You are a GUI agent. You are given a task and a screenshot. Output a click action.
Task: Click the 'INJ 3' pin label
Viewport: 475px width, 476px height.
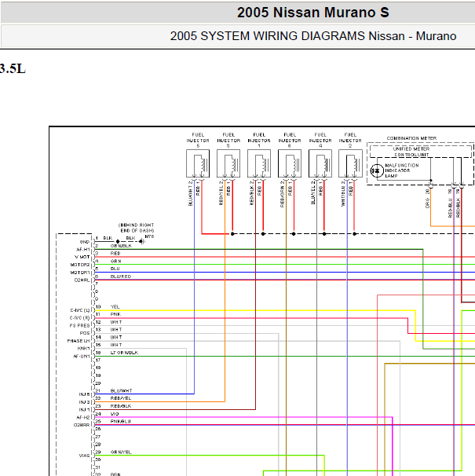[84, 402]
